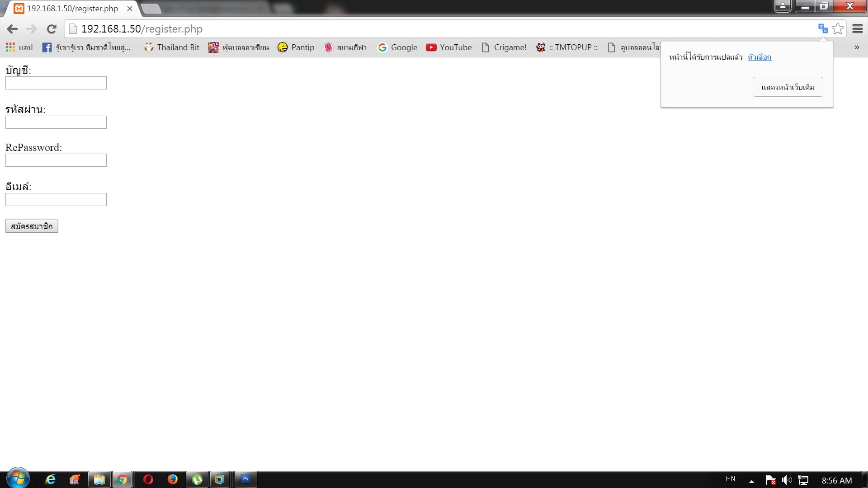
Task: Click show original page button
Action: (788, 87)
